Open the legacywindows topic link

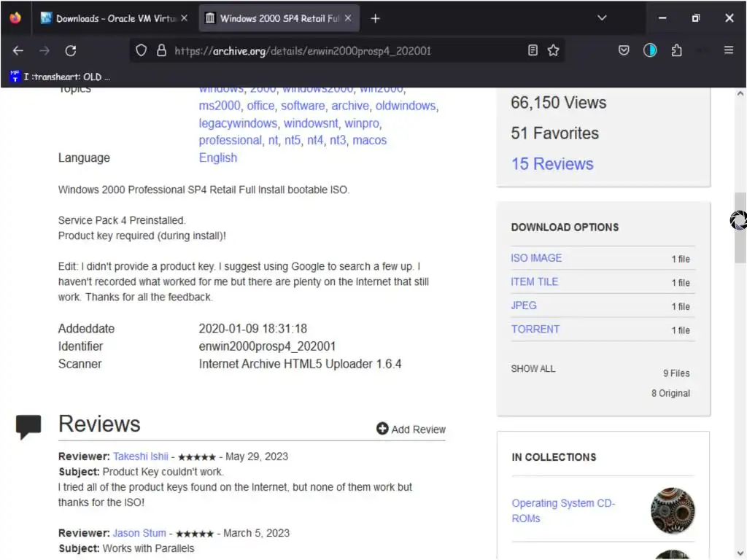(238, 123)
